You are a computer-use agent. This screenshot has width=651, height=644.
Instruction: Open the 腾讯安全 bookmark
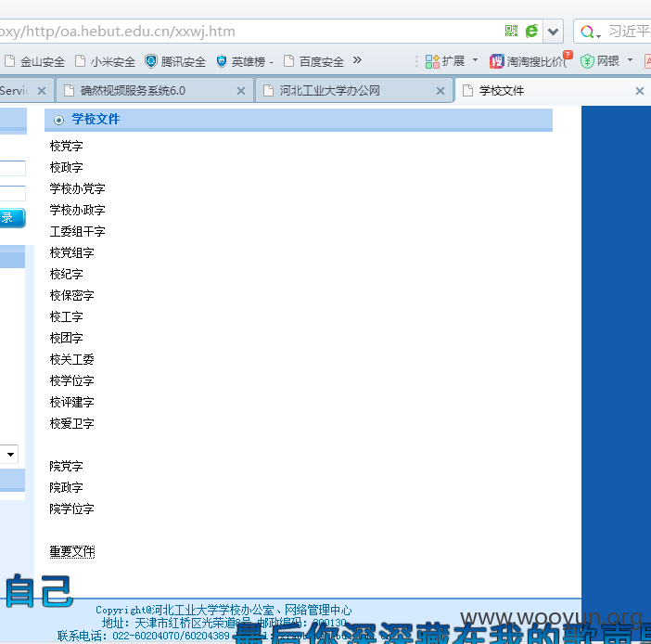pyautogui.click(x=175, y=61)
